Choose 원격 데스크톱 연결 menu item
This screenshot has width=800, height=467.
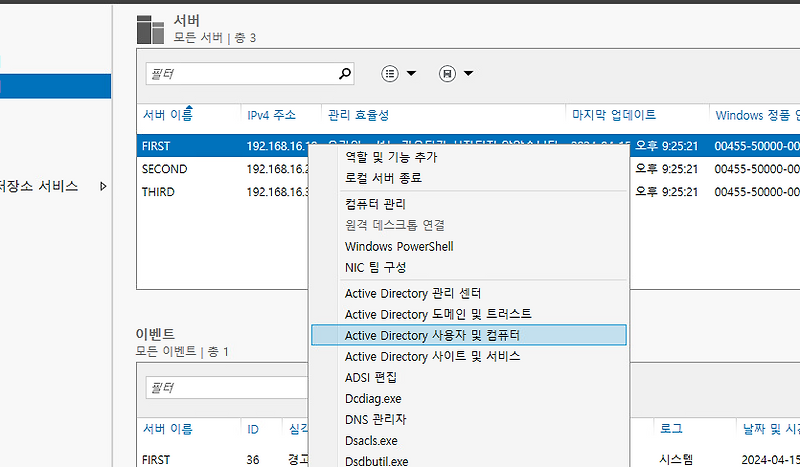[x=394, y=225]
